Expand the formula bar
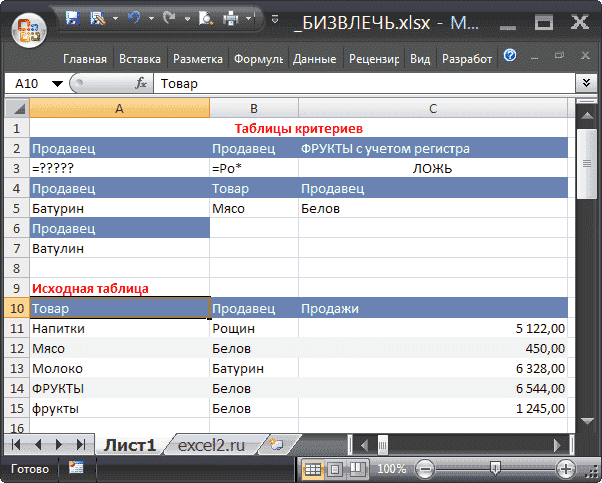The image size is (602, 483). [587, 84]
